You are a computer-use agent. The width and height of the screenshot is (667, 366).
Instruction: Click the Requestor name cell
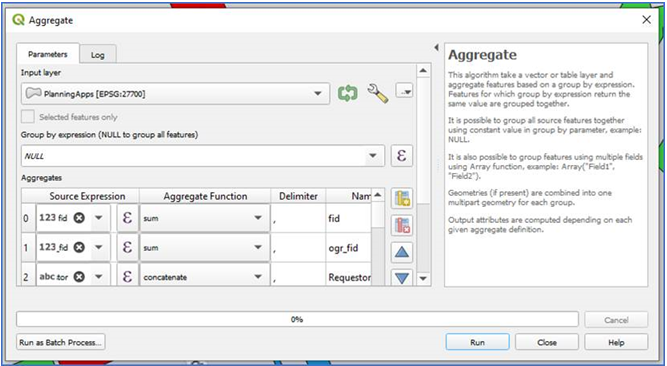pyautogui.click(x=348, y=277)
